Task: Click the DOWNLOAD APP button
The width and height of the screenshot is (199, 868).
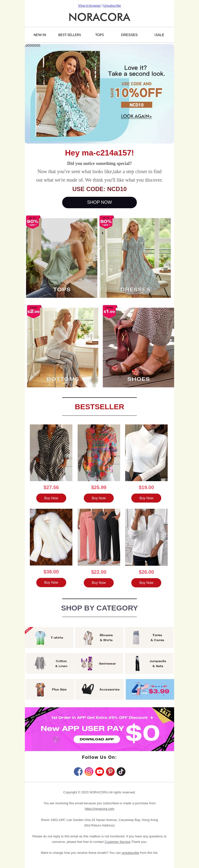Action: (97, 739)
